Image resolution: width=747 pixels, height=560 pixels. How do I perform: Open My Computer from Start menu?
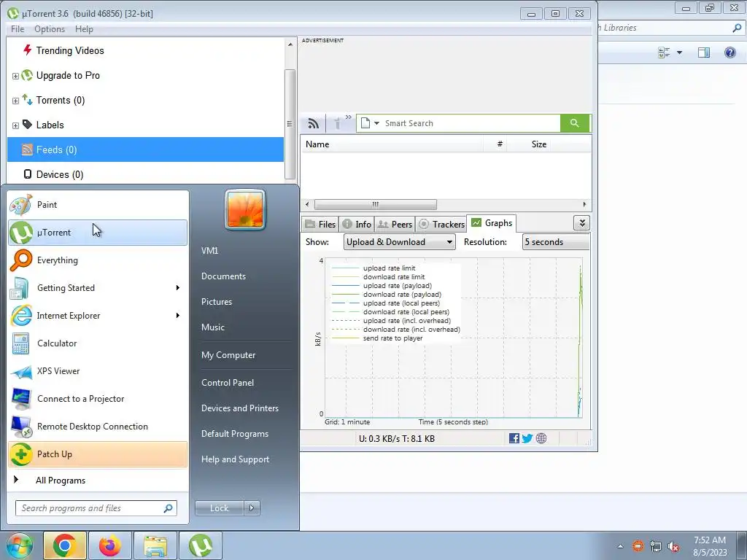click(x=228, y=355)
